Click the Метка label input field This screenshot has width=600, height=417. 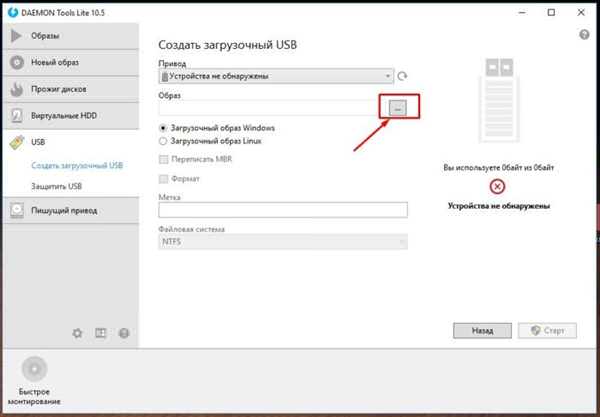[x=283, y=210]
